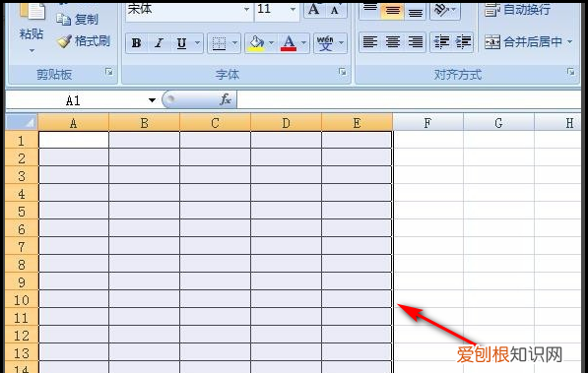Open Font (字体) dialog launcher
The height and width of the screenshot is (373, 588).
click(x=342, y=72)
